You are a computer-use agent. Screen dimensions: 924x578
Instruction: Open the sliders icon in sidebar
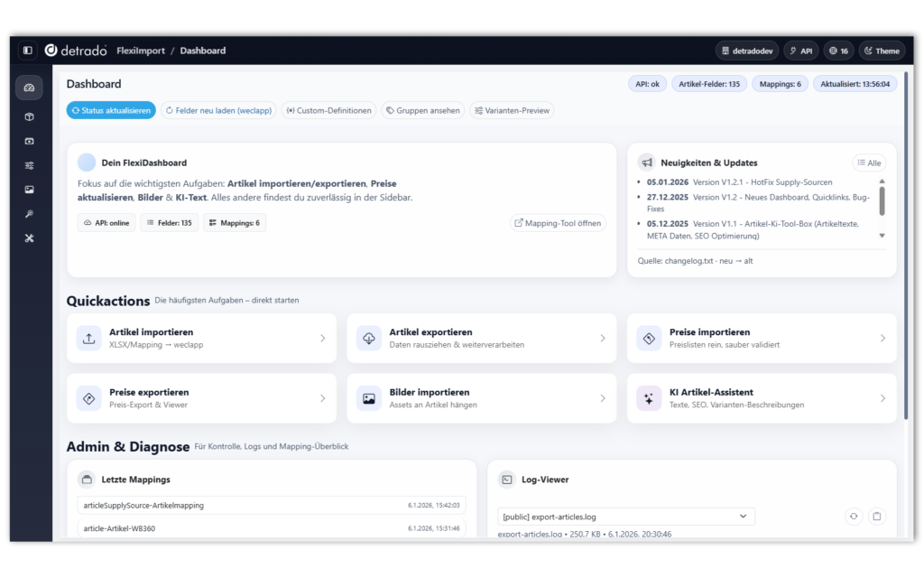[29, 165]
